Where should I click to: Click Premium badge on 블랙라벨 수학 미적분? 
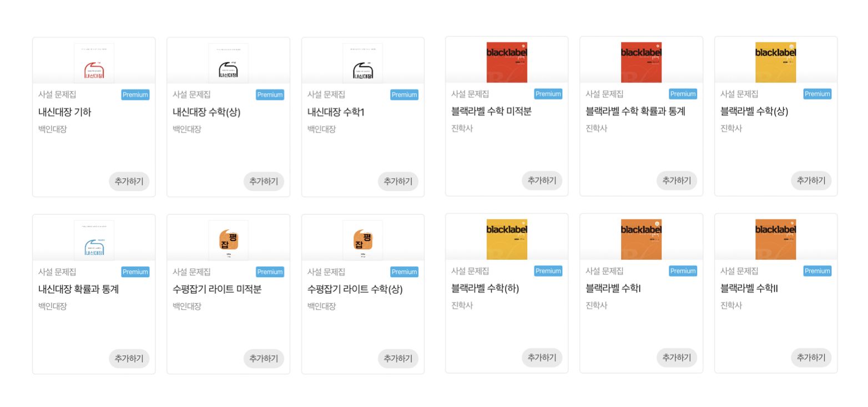point(548,94)
